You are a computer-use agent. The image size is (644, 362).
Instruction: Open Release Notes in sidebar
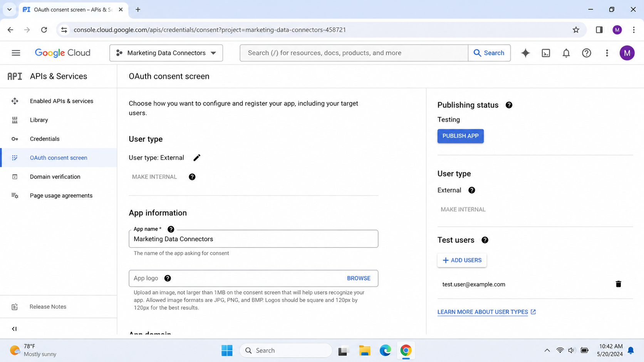(59, 307)
